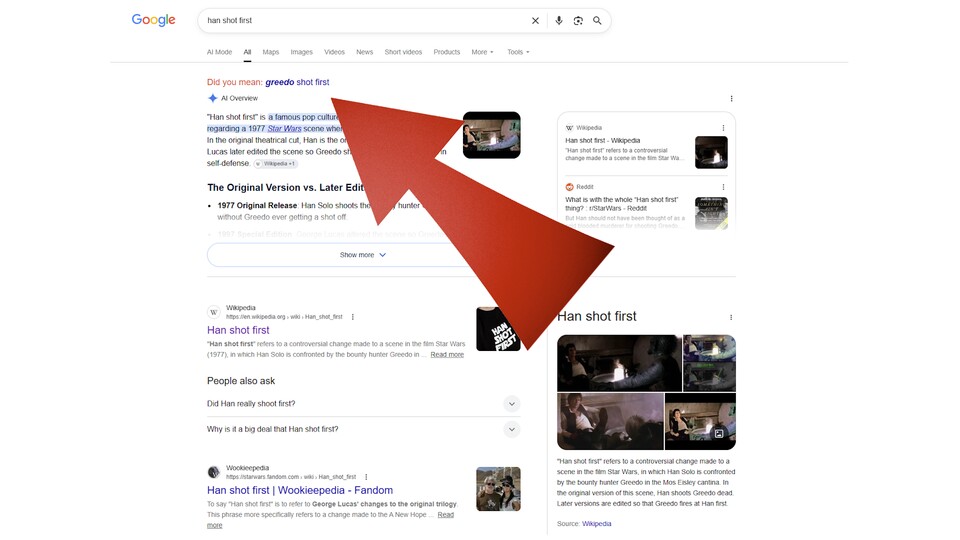Open more images via the panel image icon
The width and height of the screenshot is (960, 540).
click(x=719, y=433)
